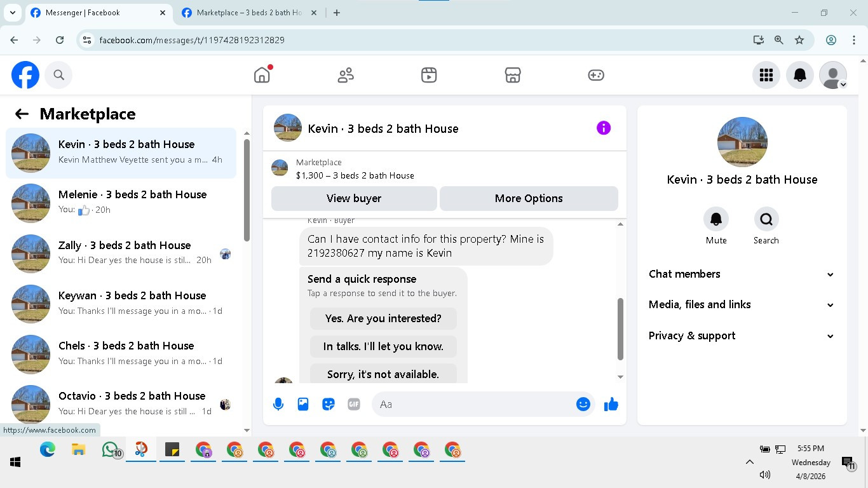This screenshot has height=488, width=868.
Task: Click the chat messages scrollbar thumb
Action: click(x=620, y=329)
